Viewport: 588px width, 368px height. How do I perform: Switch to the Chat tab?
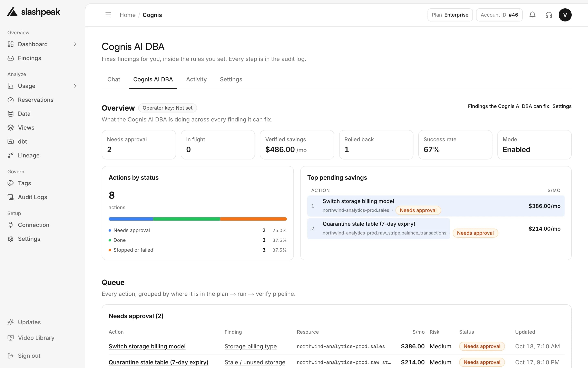pos(114,79)
